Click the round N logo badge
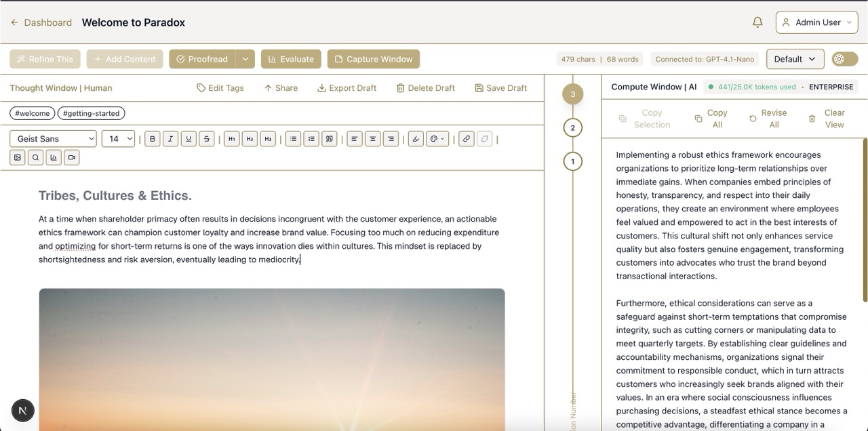The width and height of the screenshot is (868, 431). (23, 410)
